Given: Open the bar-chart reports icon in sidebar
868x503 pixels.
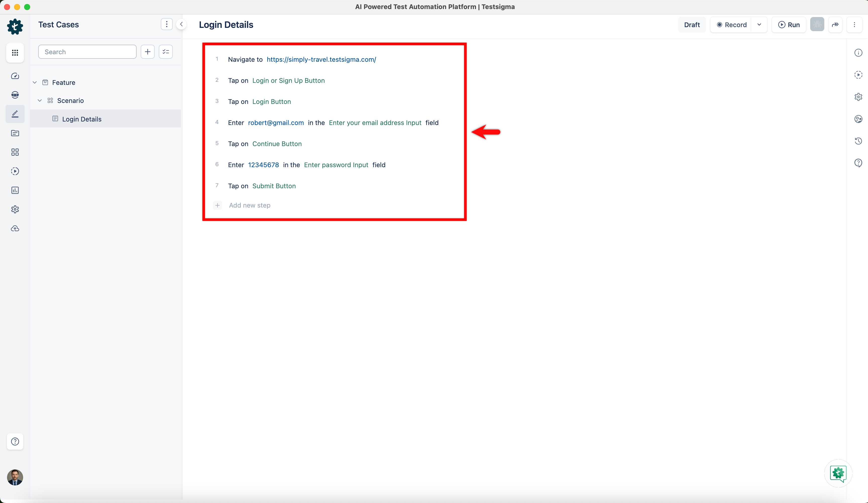Looking at the screenshot, I should [15, 191].
